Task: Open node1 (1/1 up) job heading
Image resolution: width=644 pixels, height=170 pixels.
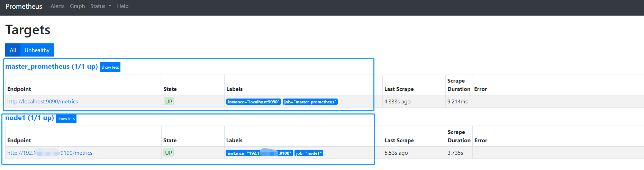Action: click(29, 118)
